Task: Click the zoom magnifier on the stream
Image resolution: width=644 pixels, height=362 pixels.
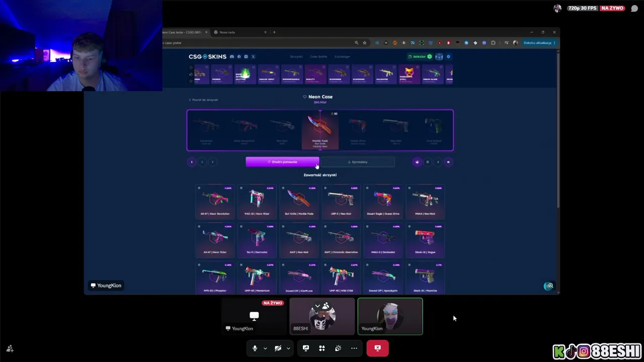Action: pyautogui.click(x=550, y=286)
